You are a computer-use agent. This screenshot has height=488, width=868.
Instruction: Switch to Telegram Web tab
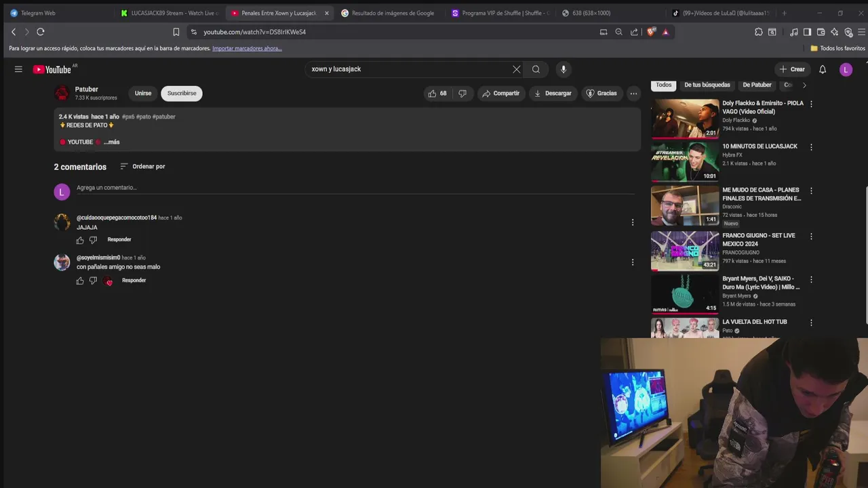click(58, 13)
